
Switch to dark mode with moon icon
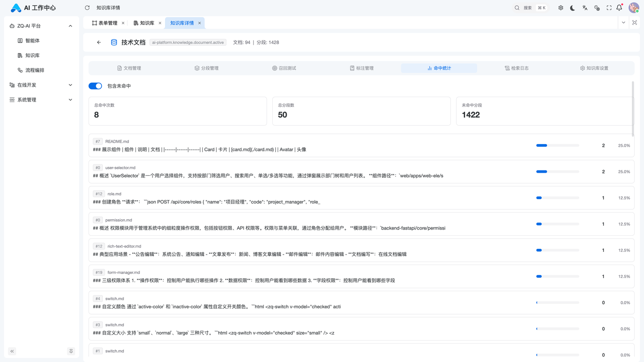[x=572, y=8]
